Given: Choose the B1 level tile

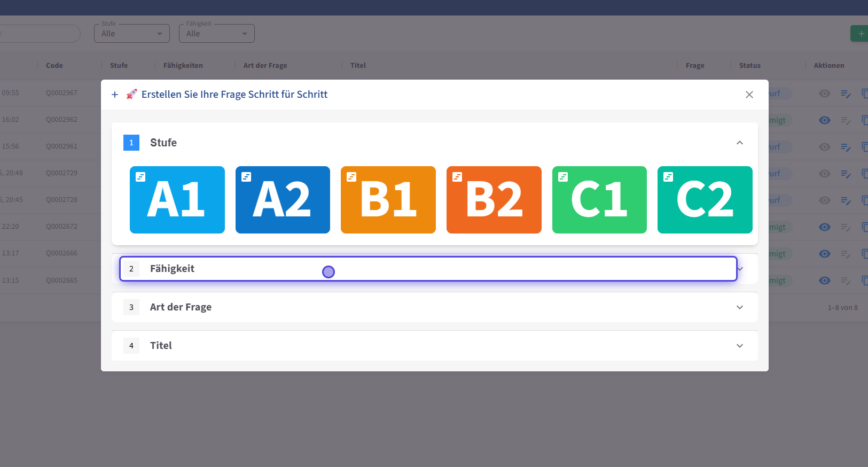Looking at the screenshot, I should [x=388, y=200].
